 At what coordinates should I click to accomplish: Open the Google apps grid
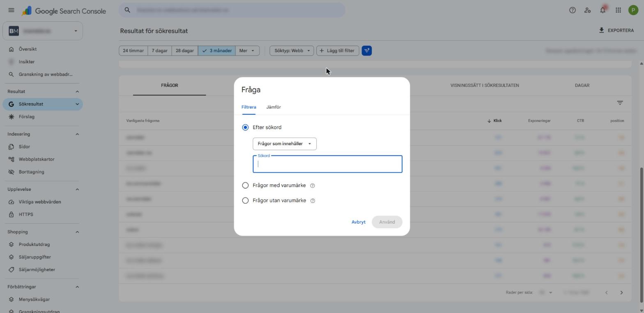click(x=618, y=10)
